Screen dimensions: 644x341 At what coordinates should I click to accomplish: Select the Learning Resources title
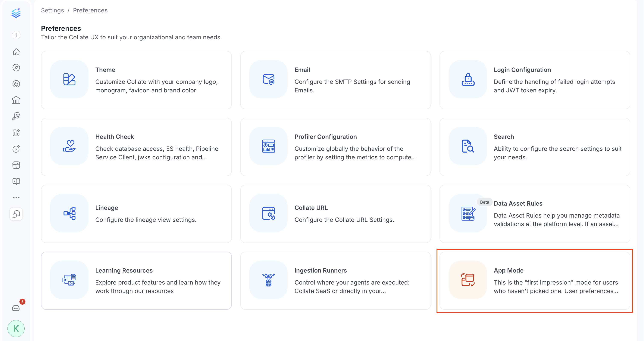point(124,270)
